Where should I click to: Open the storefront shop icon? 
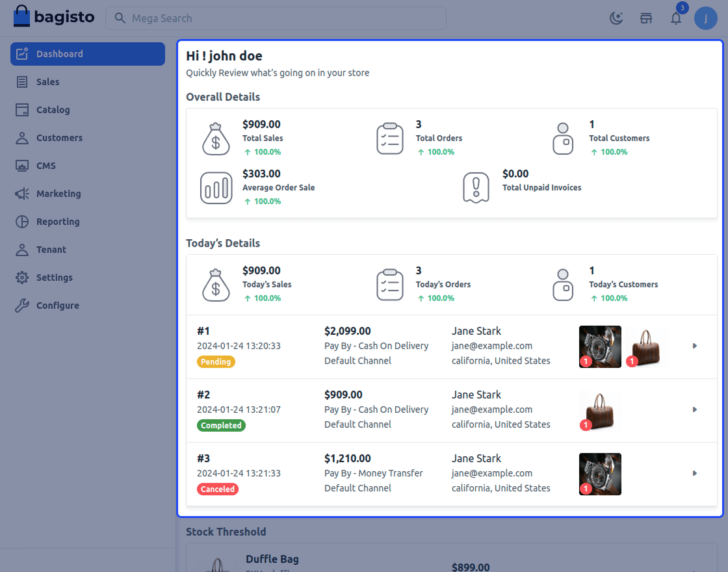click(646, 18)
